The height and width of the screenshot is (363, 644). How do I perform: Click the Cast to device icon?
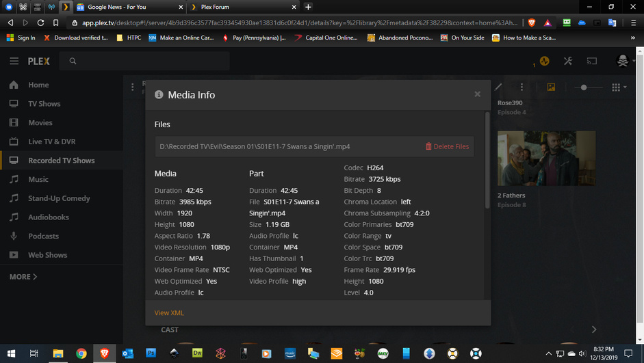pos(592,61)
